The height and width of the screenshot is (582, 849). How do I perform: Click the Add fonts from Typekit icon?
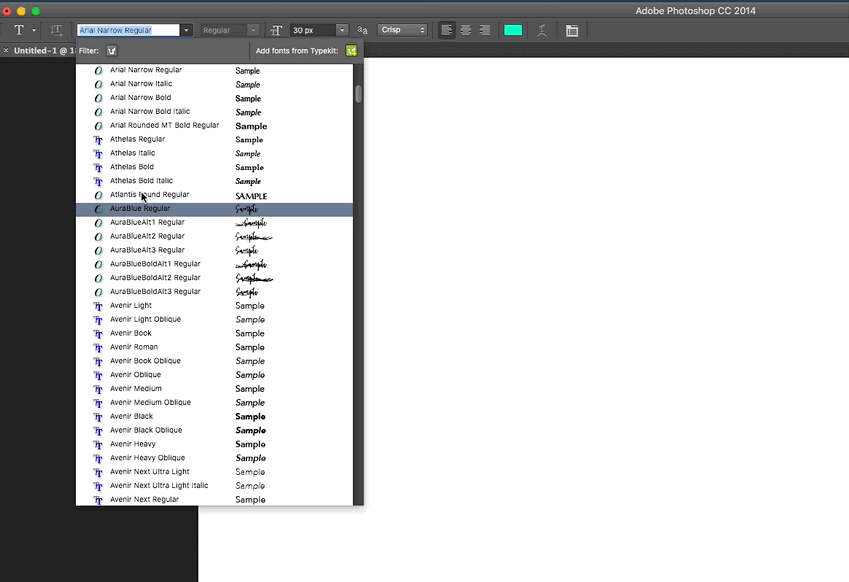351,51
